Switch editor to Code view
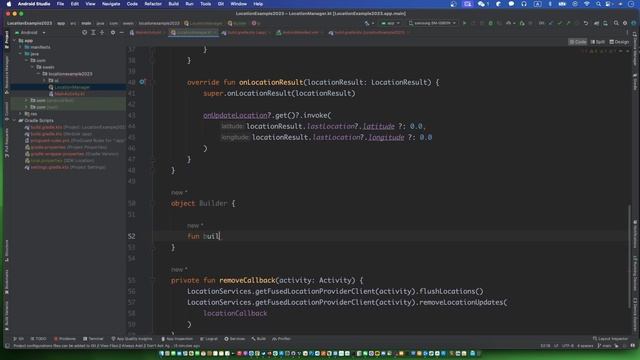640x360 pixels. [x=578, y=42]
